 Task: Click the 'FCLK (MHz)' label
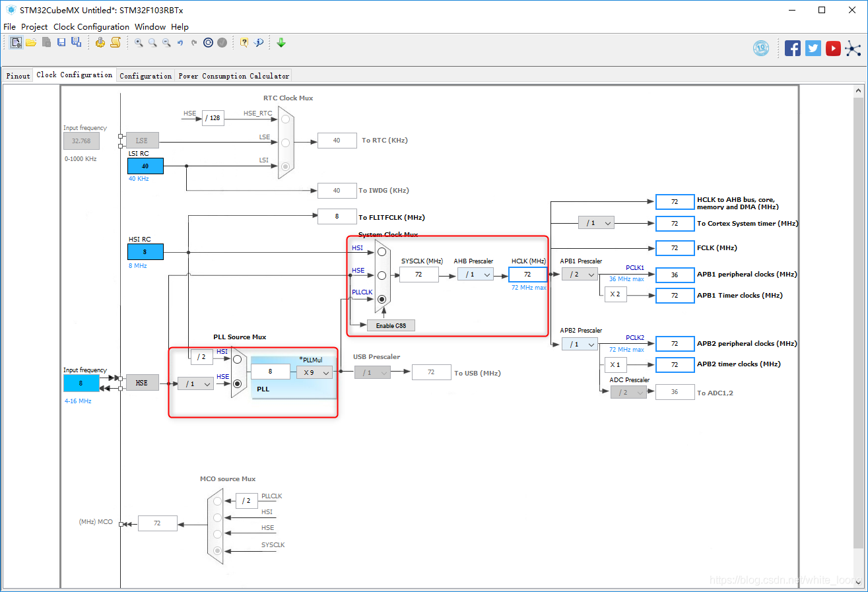point(717,247)
